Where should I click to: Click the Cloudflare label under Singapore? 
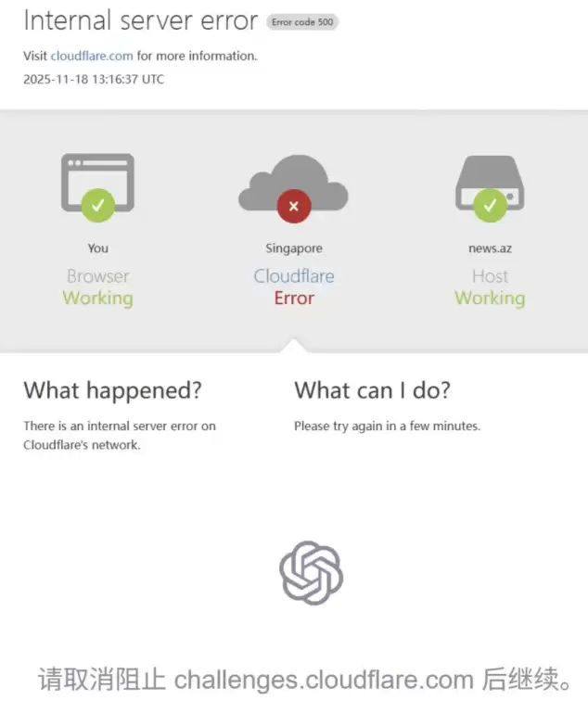click(294, 276)
